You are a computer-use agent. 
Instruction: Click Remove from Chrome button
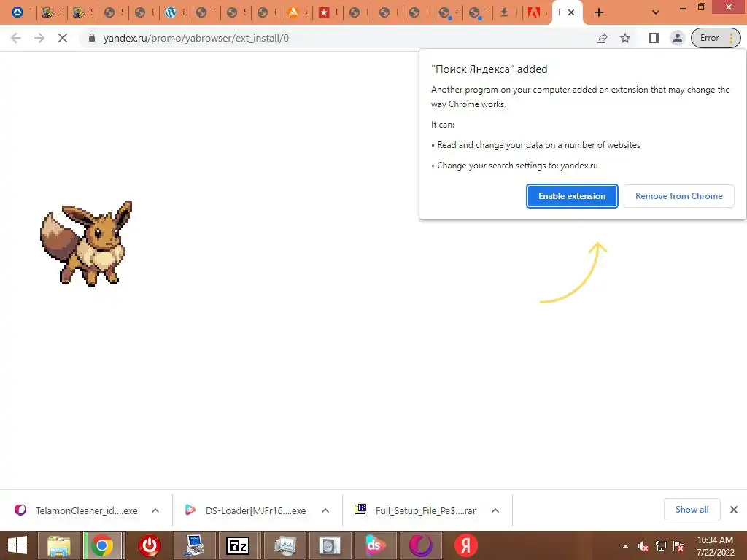tap(679, 196)
